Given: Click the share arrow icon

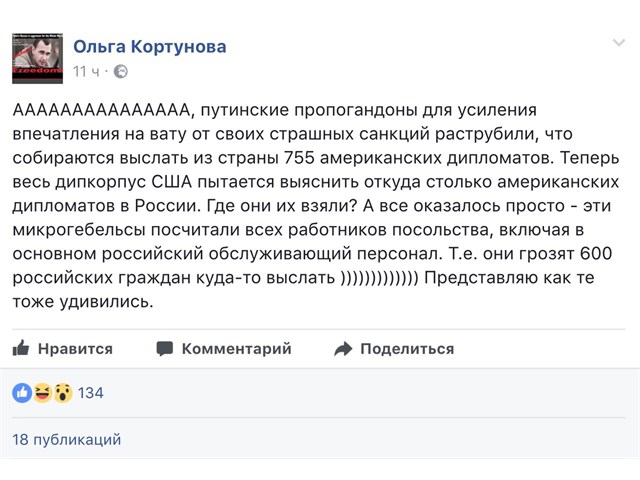Looking at the screenshot, I should pyautogui.click(x=343, y=349).
